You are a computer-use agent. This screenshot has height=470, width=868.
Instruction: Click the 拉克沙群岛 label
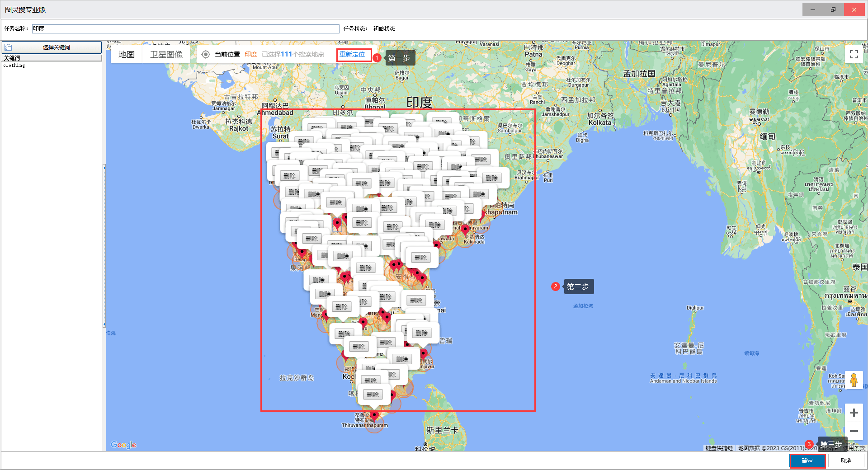click(x=297, y=378)
